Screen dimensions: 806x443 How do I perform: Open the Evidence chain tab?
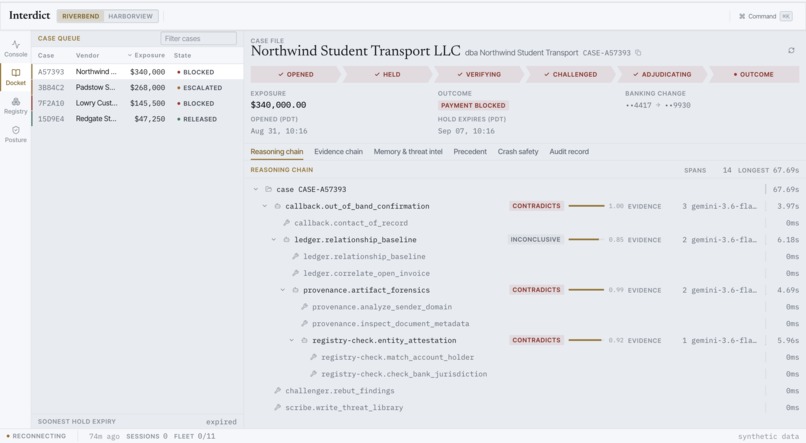pyautogui.click(x=338, y=152)
